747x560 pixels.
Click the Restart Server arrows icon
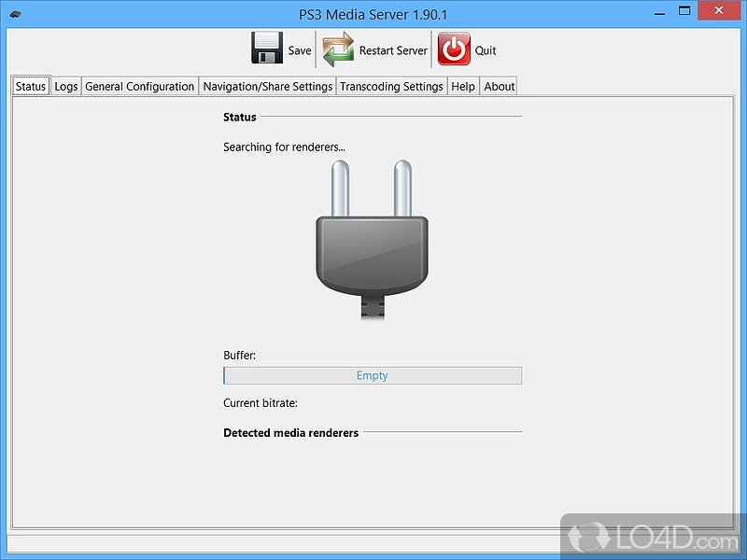[x=338, y=49]
